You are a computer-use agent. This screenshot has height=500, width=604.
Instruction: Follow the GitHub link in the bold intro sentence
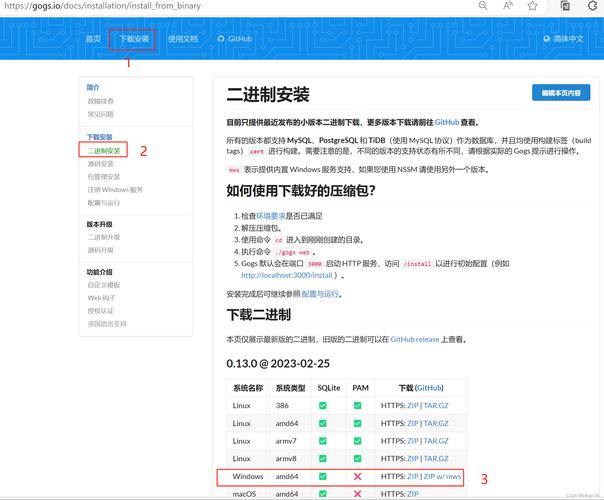point(447,122)
